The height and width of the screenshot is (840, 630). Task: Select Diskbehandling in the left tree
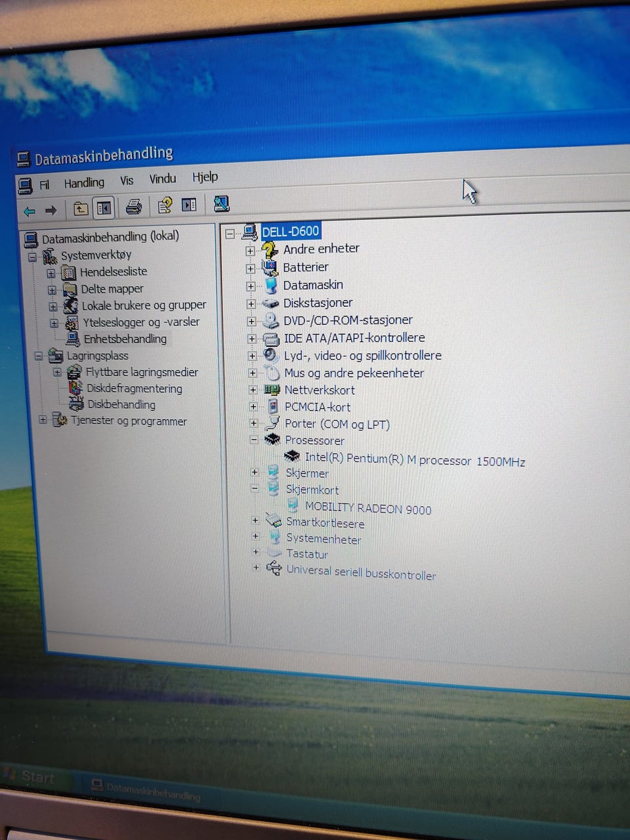[121, 405]
